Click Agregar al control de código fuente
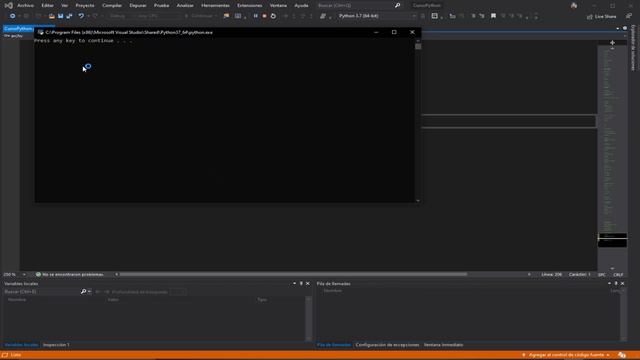 pyautogui.click(x=566, y=355)
